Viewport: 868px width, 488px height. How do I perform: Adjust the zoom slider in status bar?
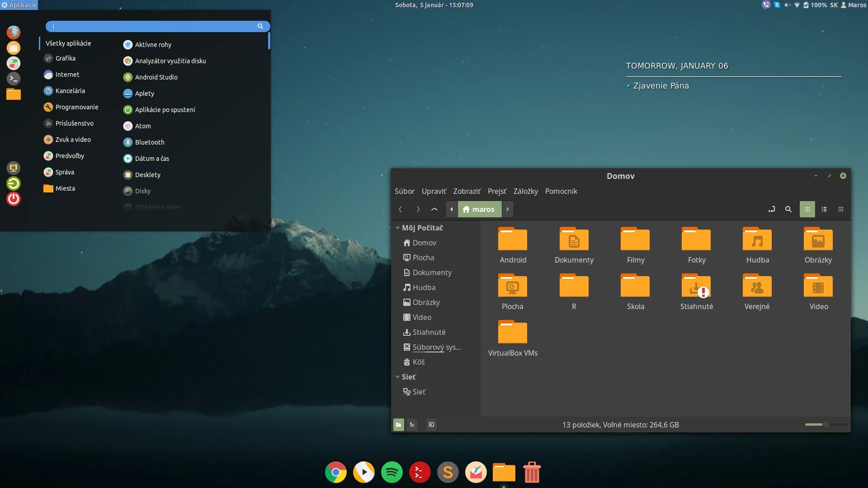[x=826, y=425]
